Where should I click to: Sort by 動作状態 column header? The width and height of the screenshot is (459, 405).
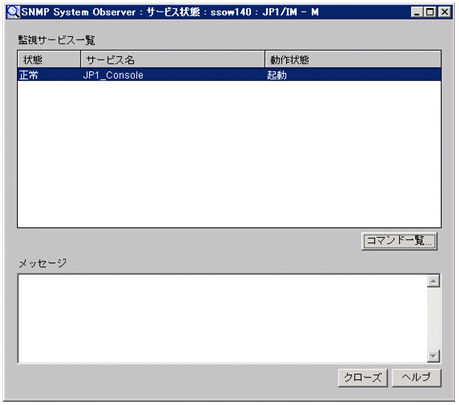pyautogui.click(x=353, y=60)
